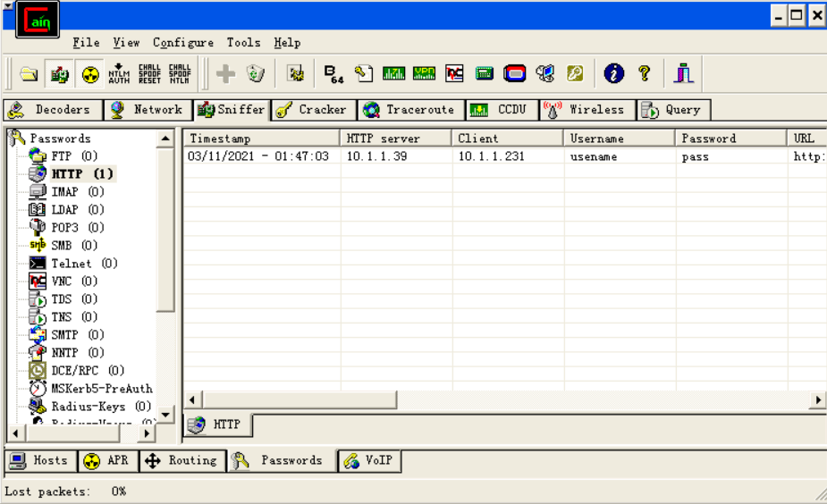This screenshot has width=827, height=504.
Task: Select the captured entry with timestamp 01:47:03
Action: [505, 156]
